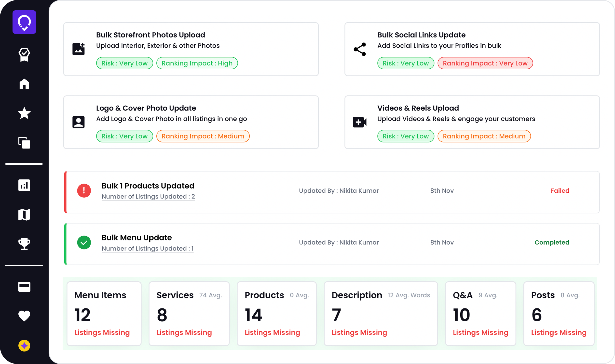Open the Bulk Social Links Update card
Screen dimensions: 615x364
(x=472, y=49)
